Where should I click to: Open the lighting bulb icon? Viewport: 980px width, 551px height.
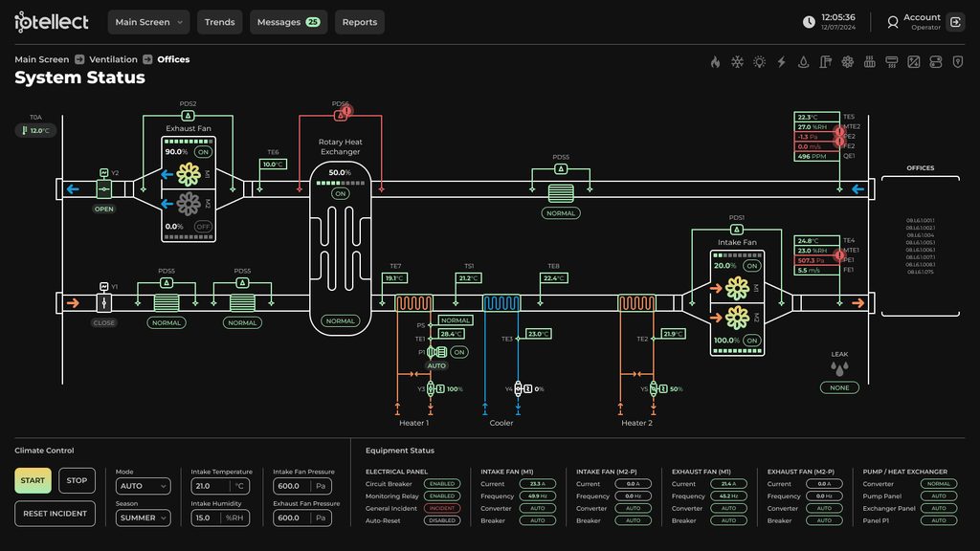(759, 62)
